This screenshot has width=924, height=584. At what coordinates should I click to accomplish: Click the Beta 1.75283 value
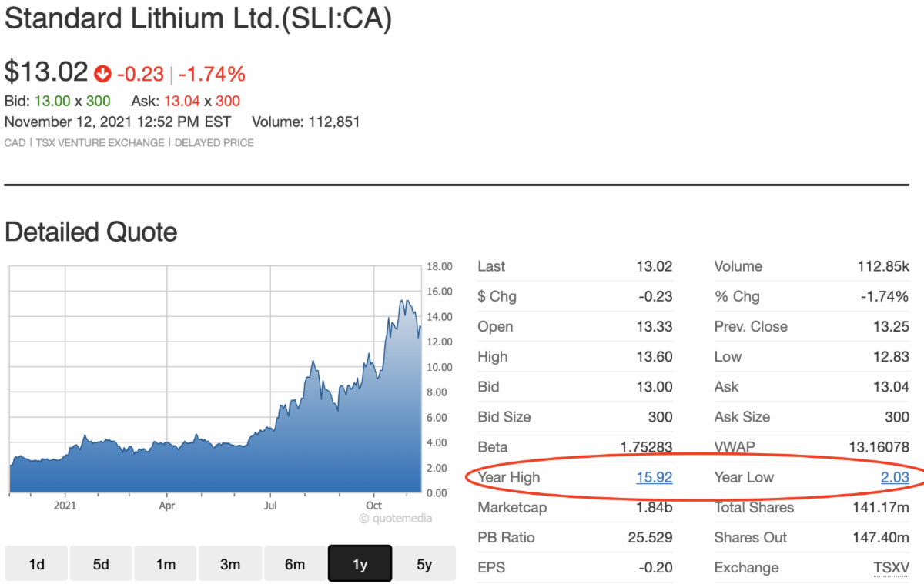pyautogui.click(x=646, y=447)
